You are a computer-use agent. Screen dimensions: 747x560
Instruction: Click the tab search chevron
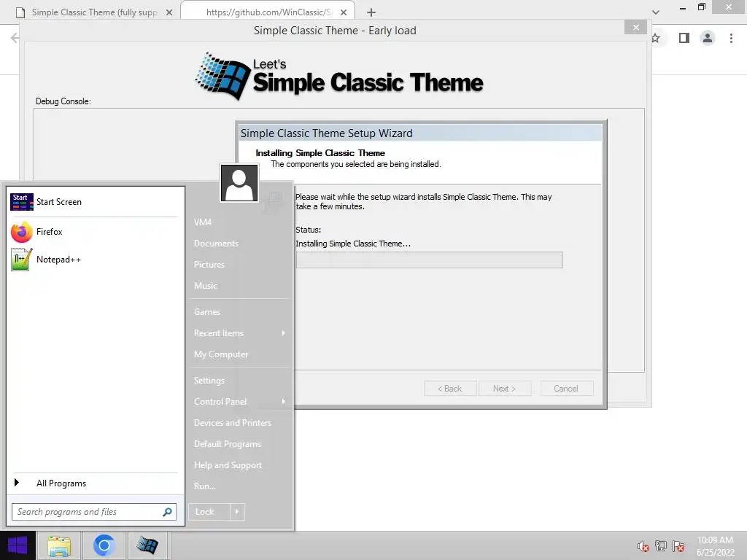[x=656, y=12]
